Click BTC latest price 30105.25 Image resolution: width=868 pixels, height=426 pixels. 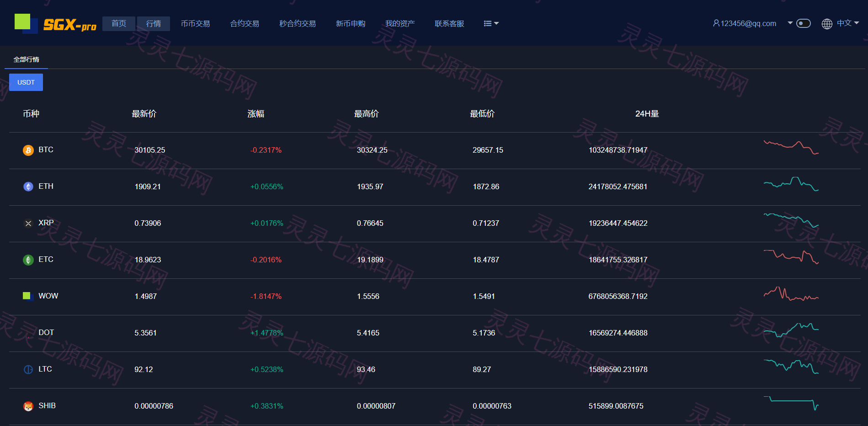pyautogui.click(x=150, y=150)
